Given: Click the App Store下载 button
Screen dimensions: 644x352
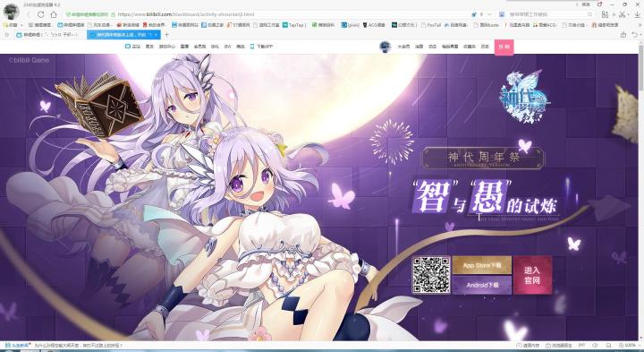Looking at the screenshot, I should [x=482, y=265].
